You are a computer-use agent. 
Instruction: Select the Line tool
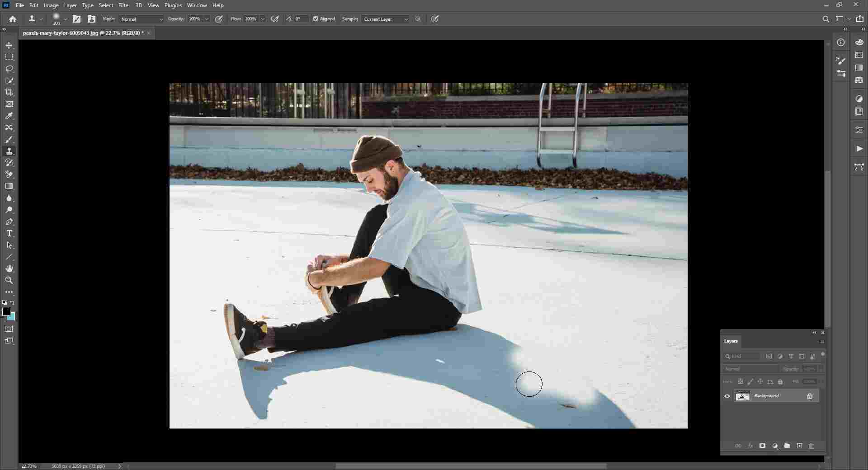point(9,257)
